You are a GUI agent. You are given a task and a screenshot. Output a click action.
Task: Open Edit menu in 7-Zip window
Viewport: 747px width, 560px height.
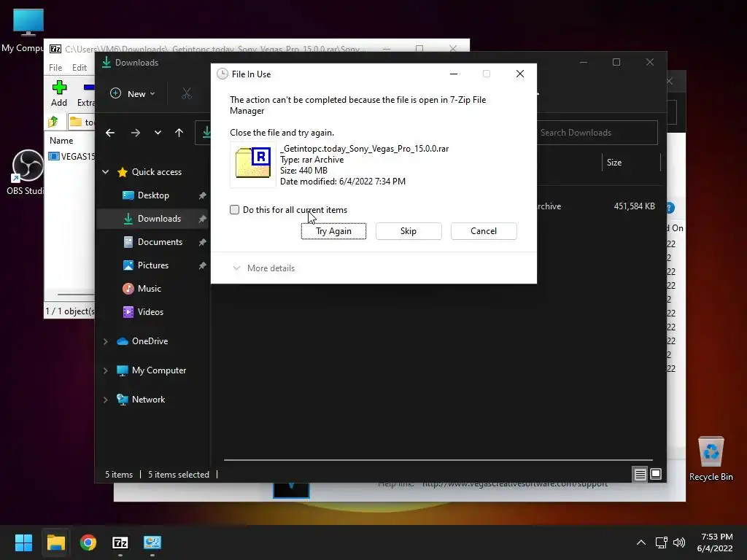(80, 68)
